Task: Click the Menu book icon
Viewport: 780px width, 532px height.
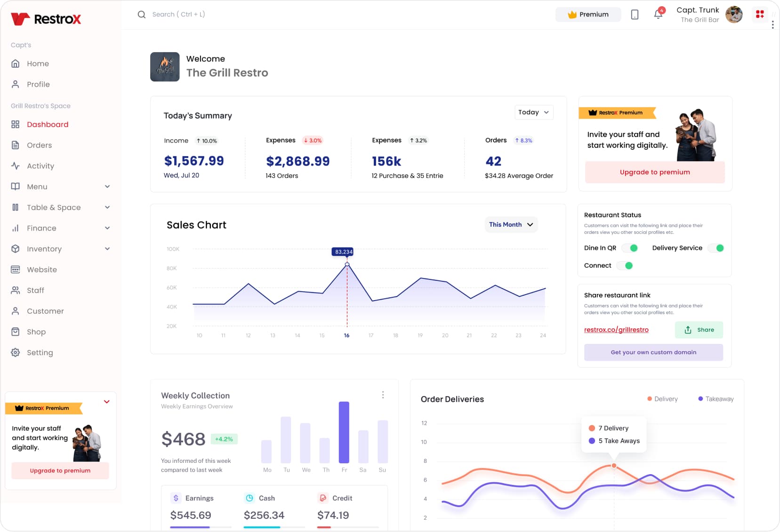Action: point(16,186)
